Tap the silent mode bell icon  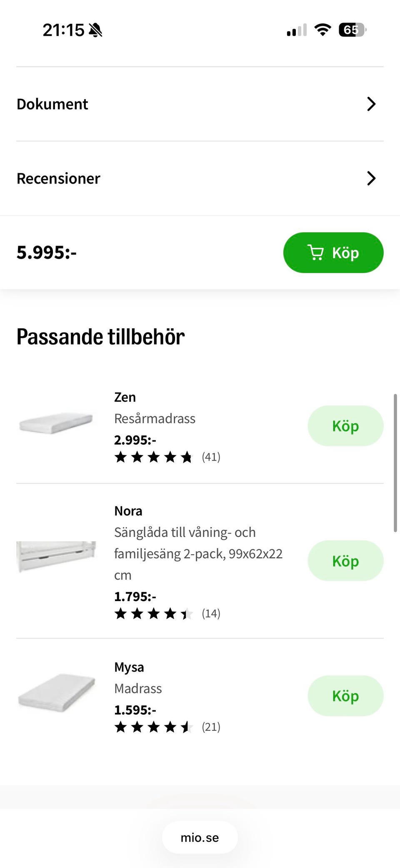coord(96,30)
